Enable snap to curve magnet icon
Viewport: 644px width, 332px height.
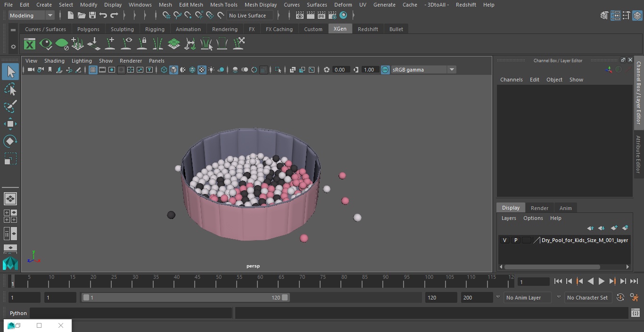(x=177, y=16)
